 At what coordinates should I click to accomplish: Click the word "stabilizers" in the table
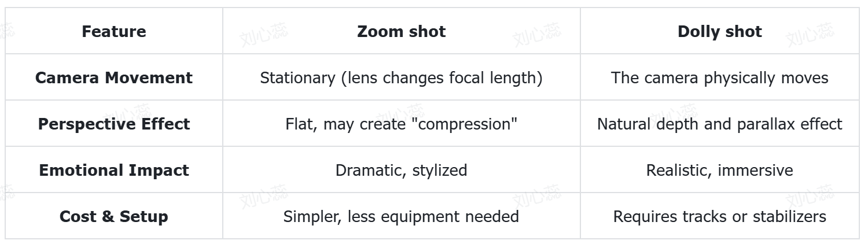click(789, 216)
